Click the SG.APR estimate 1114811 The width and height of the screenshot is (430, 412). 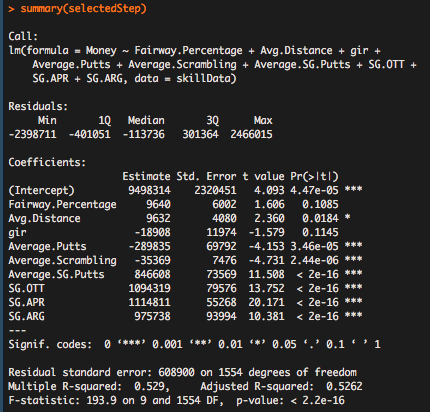pos(149,302)
